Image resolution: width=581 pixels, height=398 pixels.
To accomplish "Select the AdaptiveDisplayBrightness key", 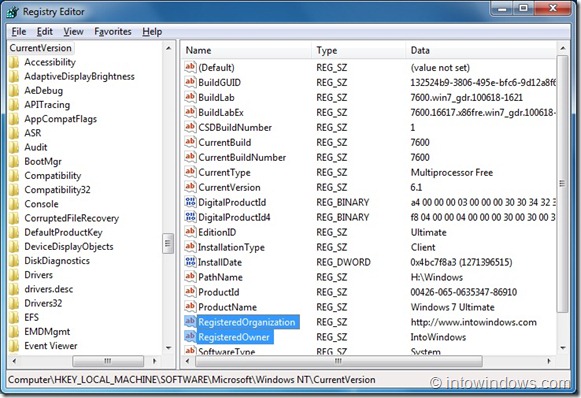I will (x=79, y=76).
